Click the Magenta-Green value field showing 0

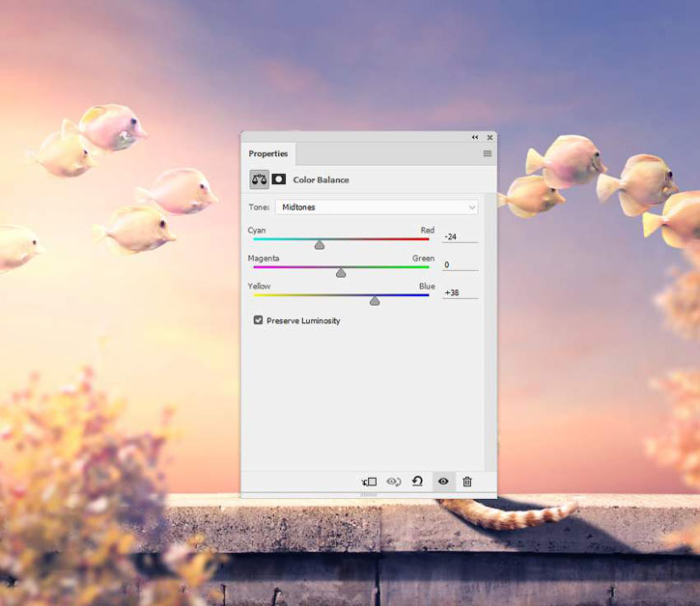461,264
